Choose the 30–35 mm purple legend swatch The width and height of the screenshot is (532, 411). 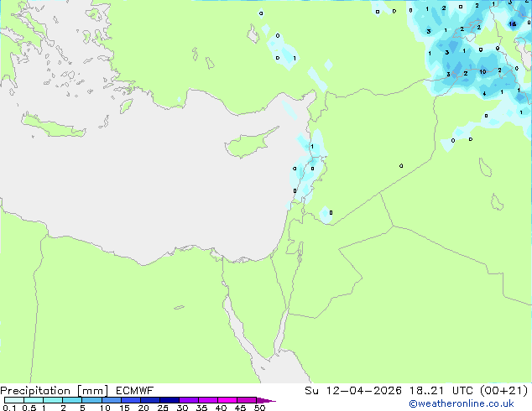[x=189, y=400]
